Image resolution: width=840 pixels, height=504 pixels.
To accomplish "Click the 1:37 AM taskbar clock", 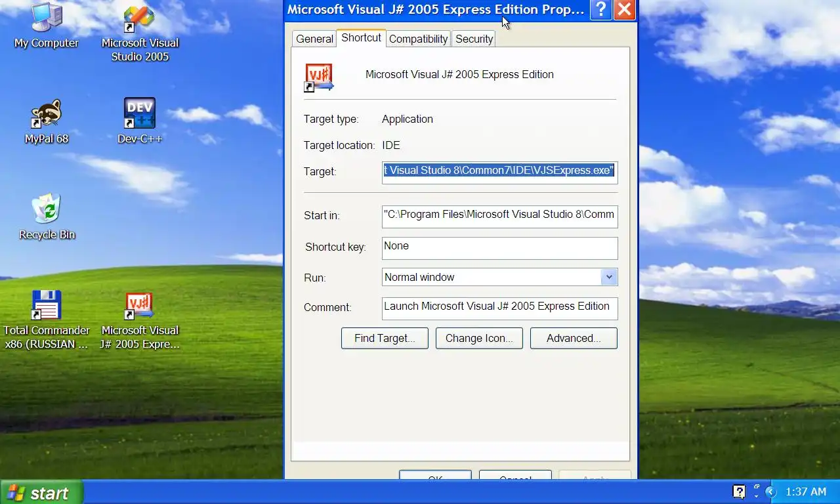I will [805, 492].
